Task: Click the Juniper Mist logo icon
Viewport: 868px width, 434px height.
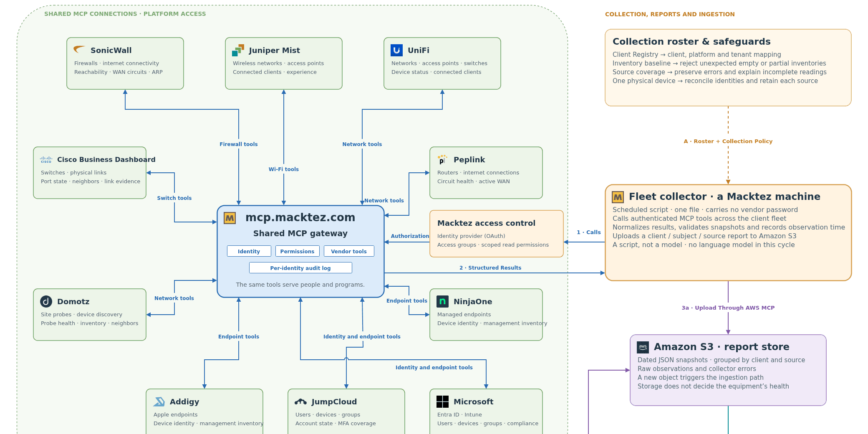Action: 238,50
